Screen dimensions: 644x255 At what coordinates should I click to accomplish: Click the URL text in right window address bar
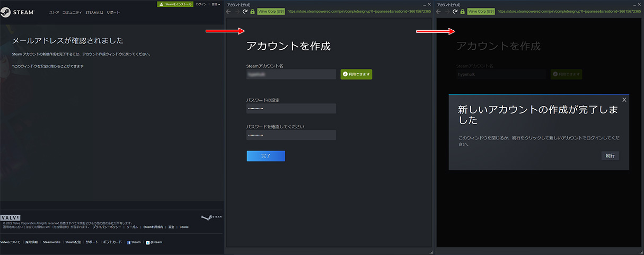(569, 11)
